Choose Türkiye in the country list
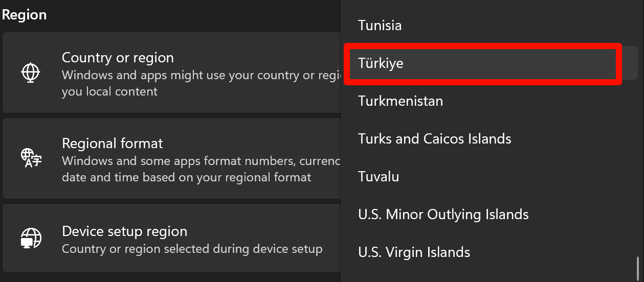This screenshot has height=282, width=644. click(381, 64)
